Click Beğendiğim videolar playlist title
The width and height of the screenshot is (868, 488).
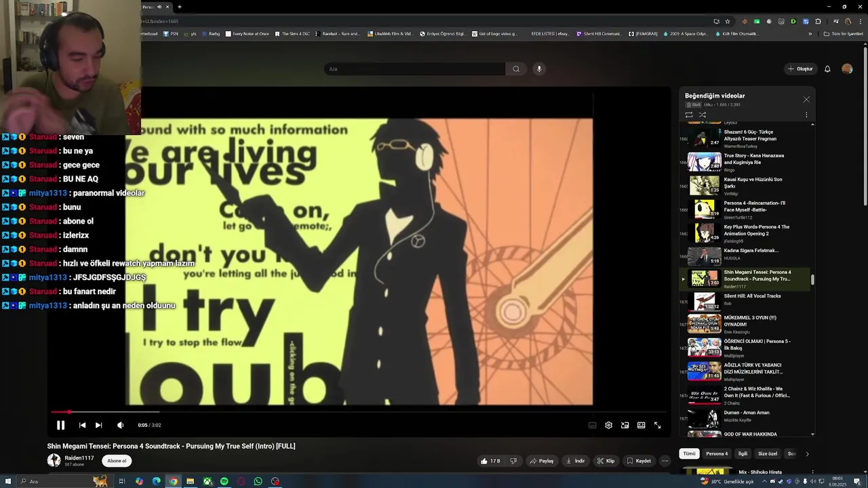click(x=715, y=96)
